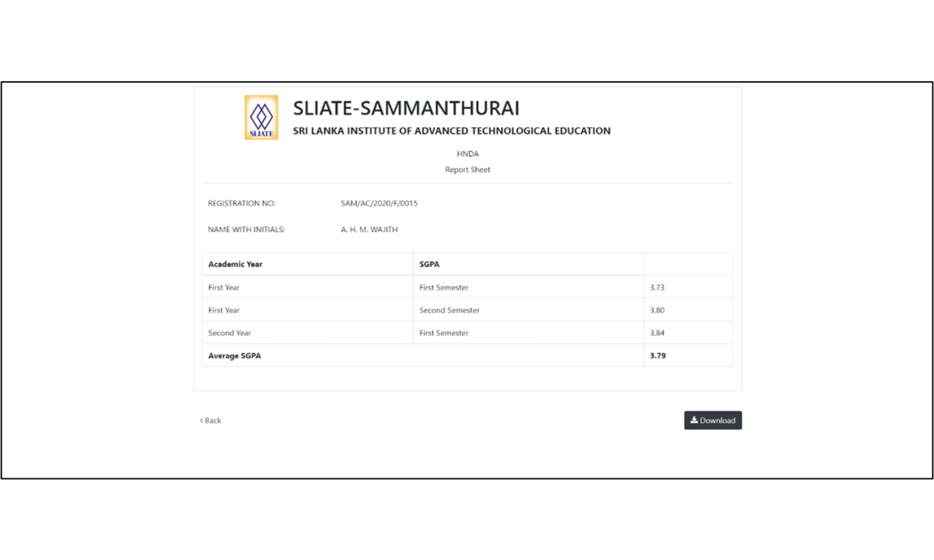Click the SLIATE-SAMMANTHURAI heading
Image resolution: width=934 pixels, height=560 pixels.
(406, 108)
